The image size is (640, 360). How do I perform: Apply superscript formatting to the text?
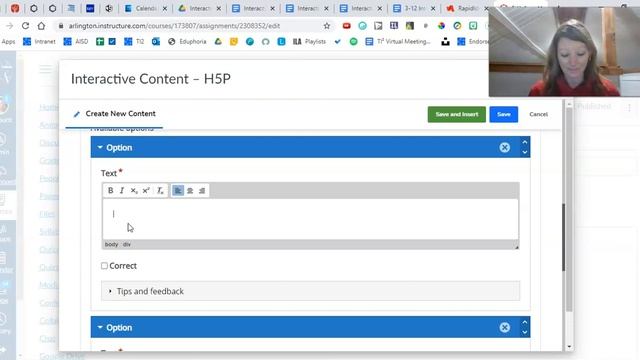[146, 191]
